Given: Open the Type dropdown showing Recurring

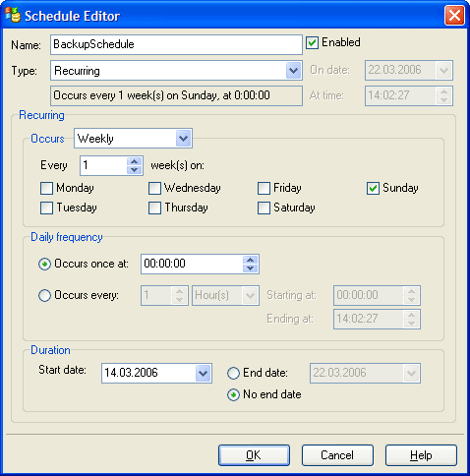Looking at the screenshot, I should 293,70.
